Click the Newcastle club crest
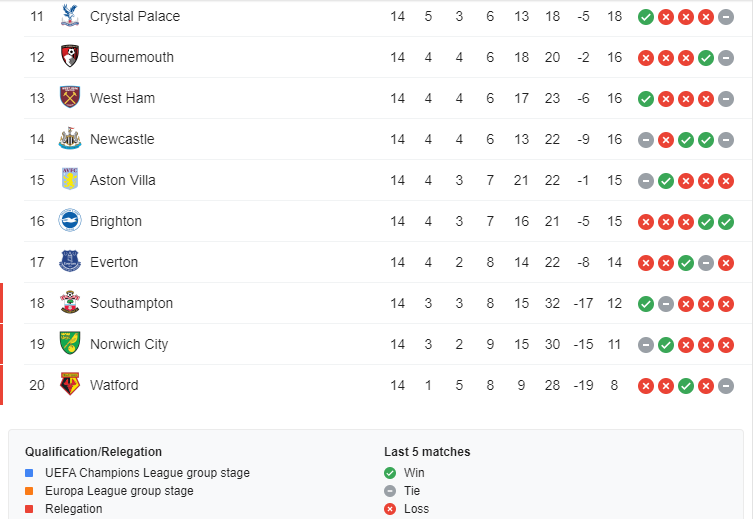 (x=69, y=139)
